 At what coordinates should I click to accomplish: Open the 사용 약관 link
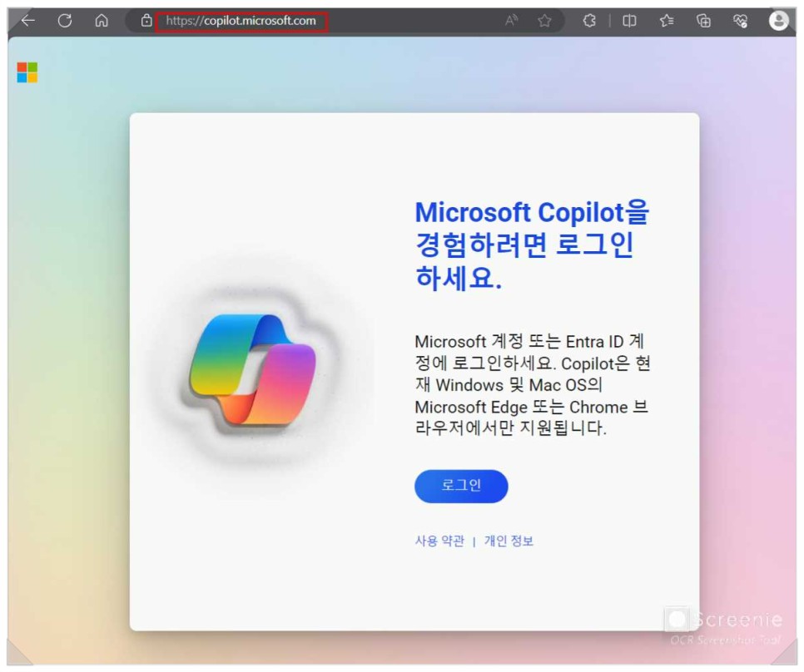click(x=439, y=541)
